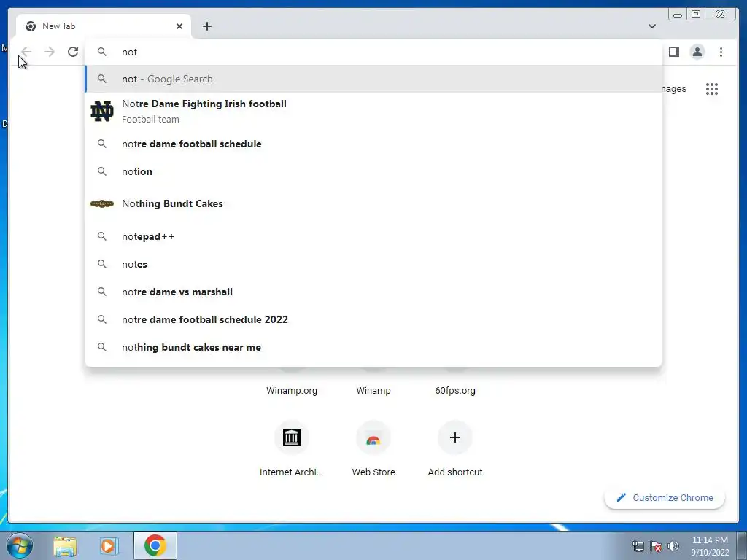Viewport: 747px width, 560px height.
Task: Open the side panel icon
Action: (673, 52)
